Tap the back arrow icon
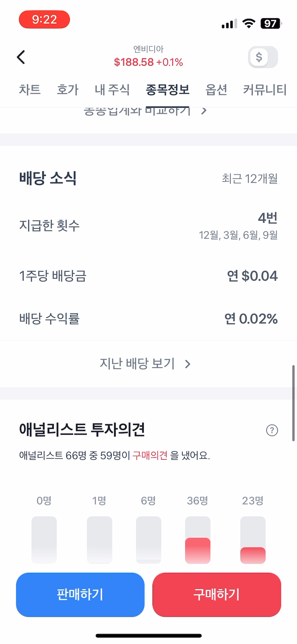The image size is (297, 644). point(21,57)
